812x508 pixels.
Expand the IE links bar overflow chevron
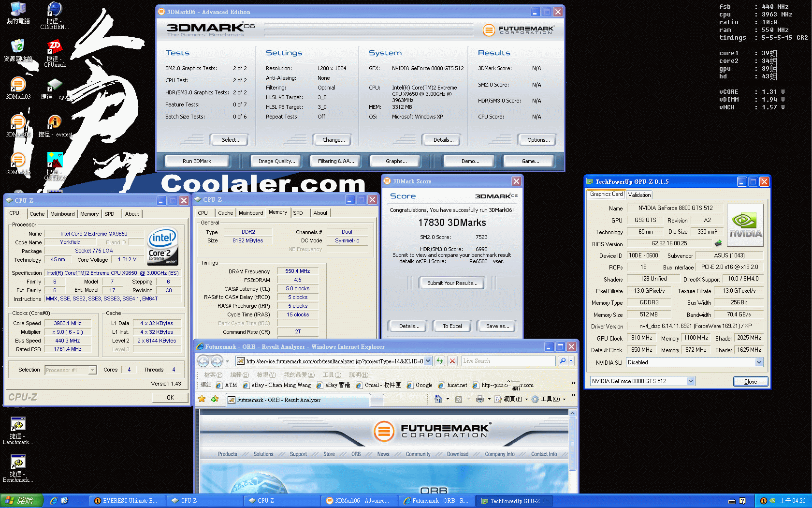(x=574, y=383)
